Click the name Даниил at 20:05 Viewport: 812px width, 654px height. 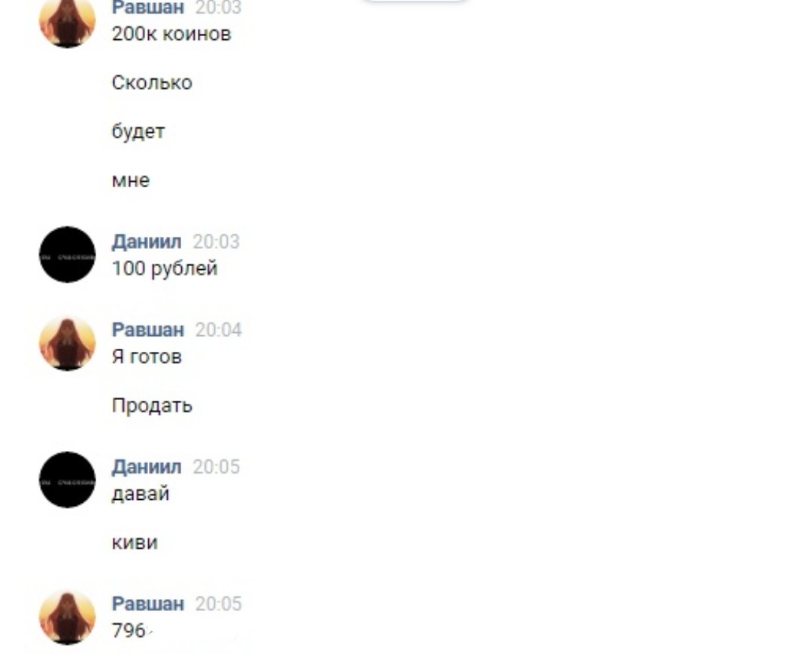click(x=147, y=467)
